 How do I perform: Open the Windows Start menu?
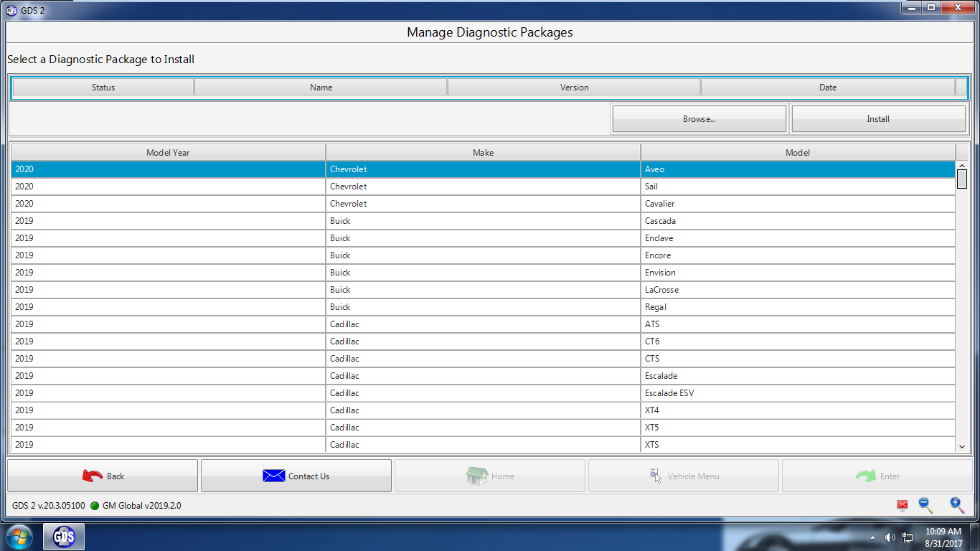[19, 537]
